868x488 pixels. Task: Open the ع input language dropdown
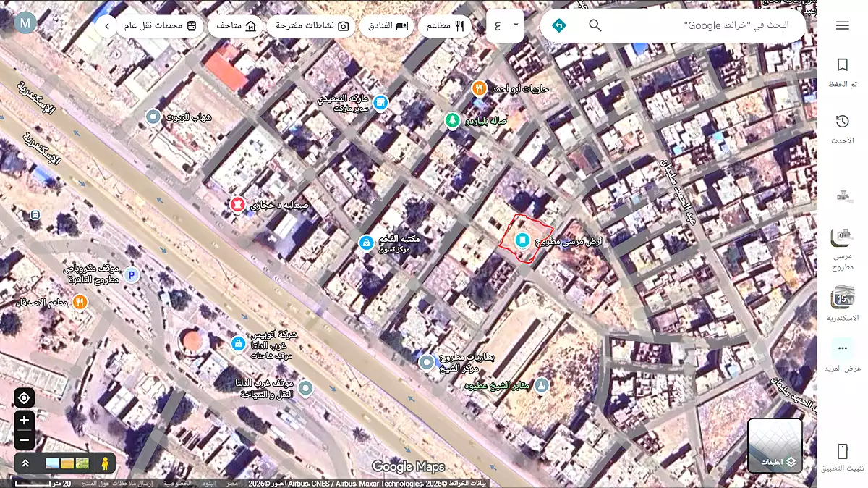pyautogui.click(x=505, y=25)
